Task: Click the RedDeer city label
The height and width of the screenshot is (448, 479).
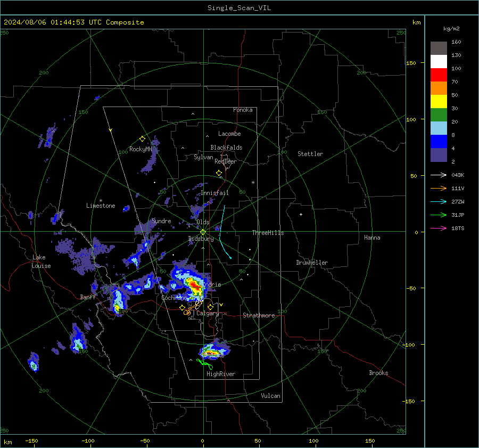Action: pyautogui.click(x=226, y=161)
